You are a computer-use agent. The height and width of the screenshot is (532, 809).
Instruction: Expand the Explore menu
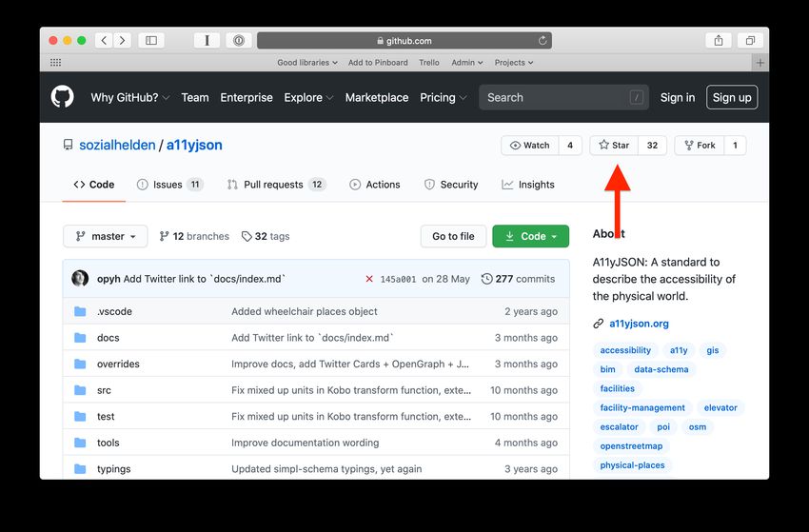tap(308, 97)
